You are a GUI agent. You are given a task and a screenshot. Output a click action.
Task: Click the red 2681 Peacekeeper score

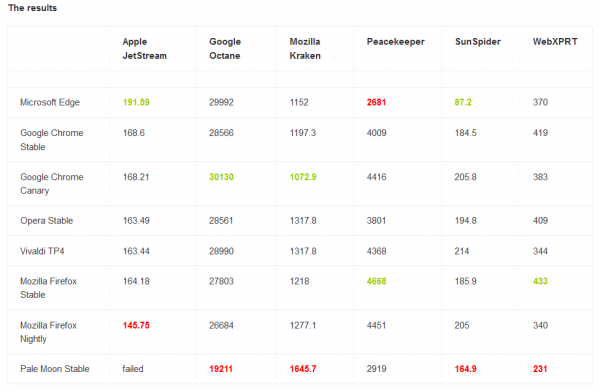pyautogui.click(x=376, y=103)
